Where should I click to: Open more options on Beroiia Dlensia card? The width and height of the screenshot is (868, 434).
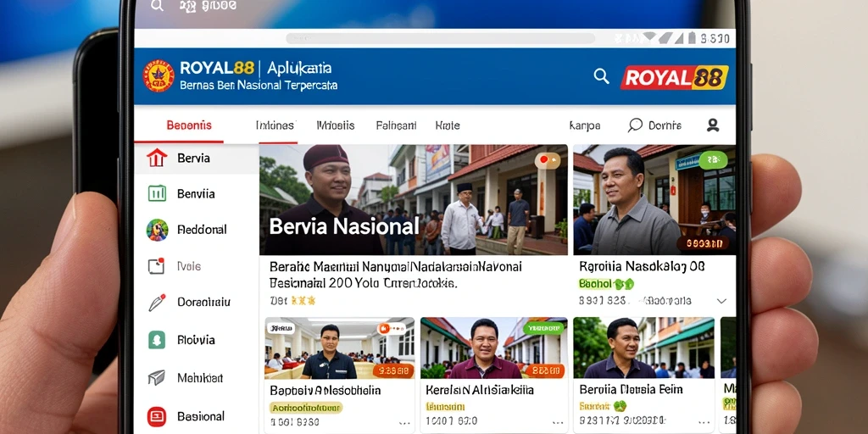click(x=704, y=423)
